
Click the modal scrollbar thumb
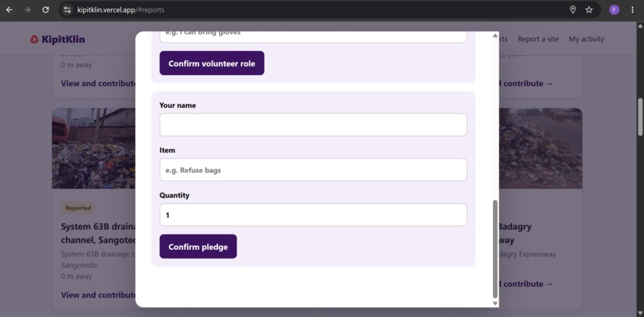[x=495, y=249]
